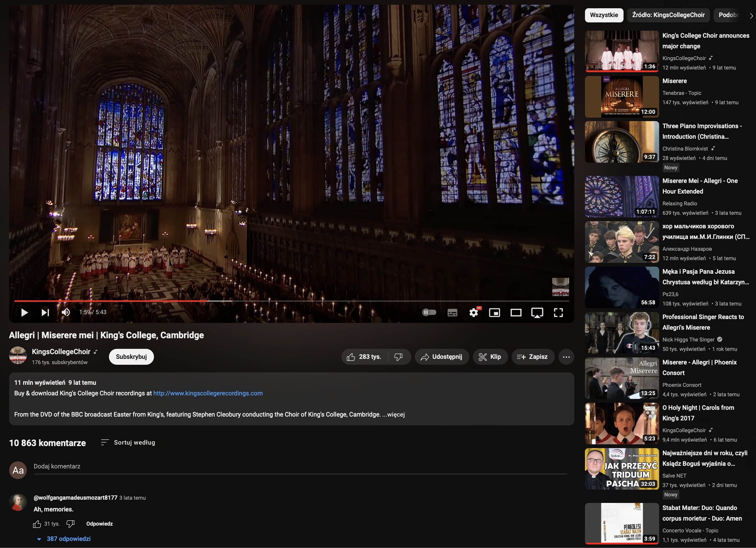Skip to next video in player controls
The image size is (756, 548).
click(45, 313)
